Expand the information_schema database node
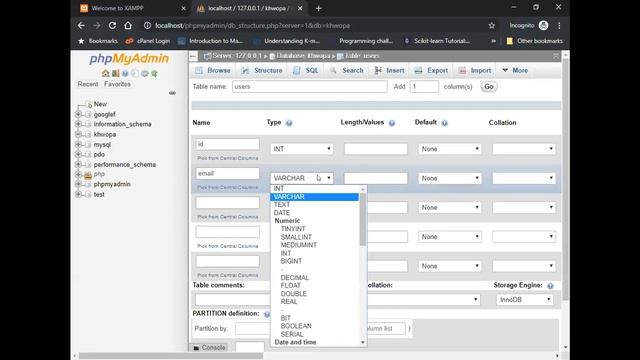The width and height of the screenshot is (640, 360). [78, 124]
